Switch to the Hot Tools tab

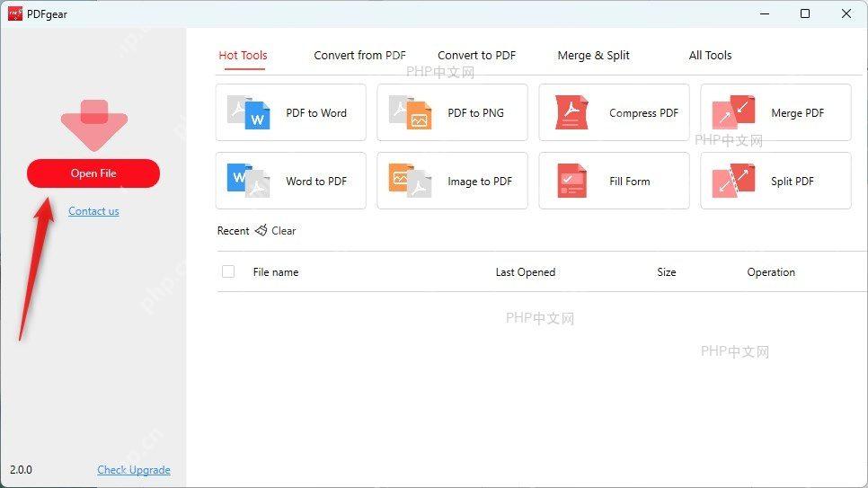point(243,56)
